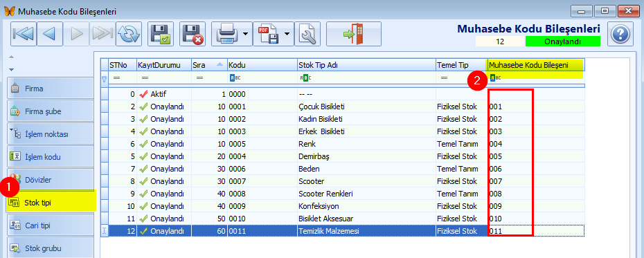Screen dimensions: 644x258
Task: Select the Beden row
Action: (343, 168)
